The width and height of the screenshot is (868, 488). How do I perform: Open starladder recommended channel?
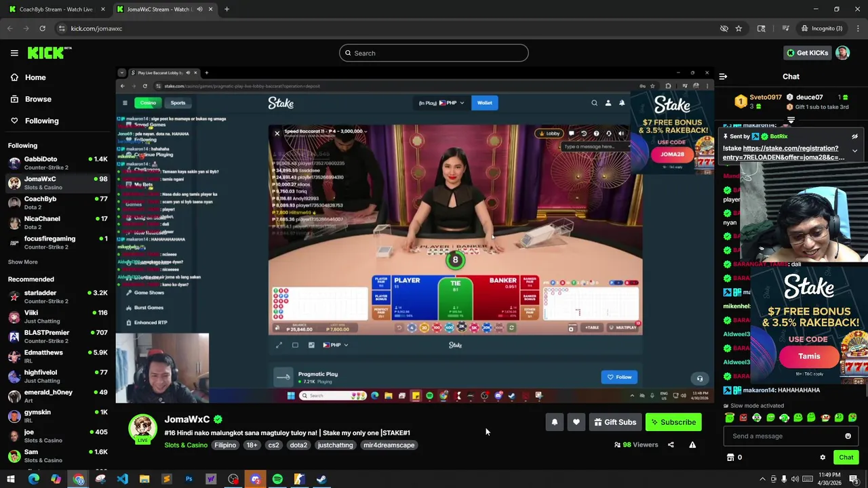click(58, 296)
